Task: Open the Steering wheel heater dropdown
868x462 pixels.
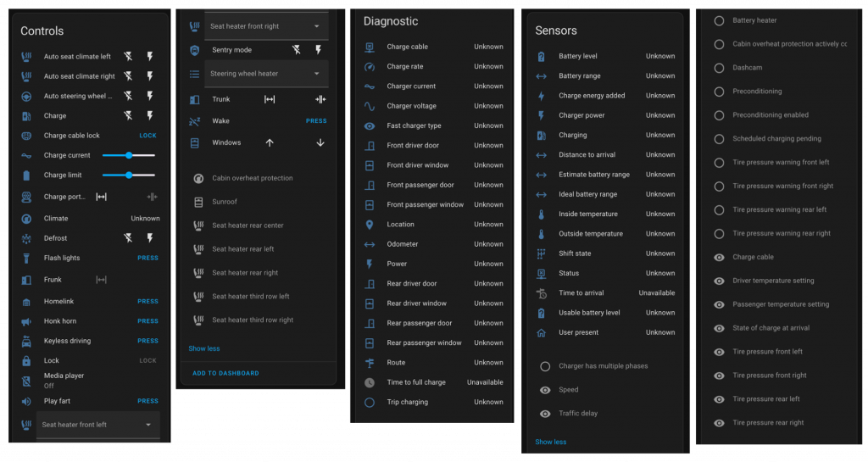Action: 266,74
